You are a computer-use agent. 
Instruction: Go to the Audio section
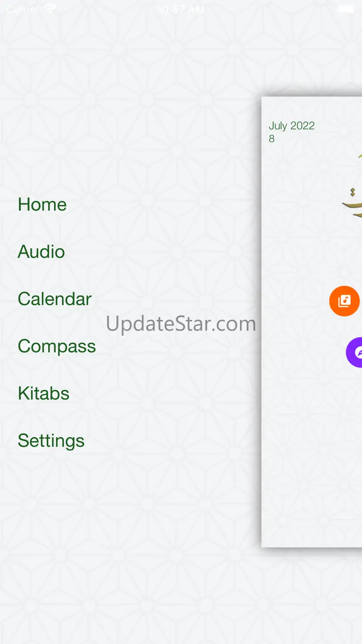point(41,252)
